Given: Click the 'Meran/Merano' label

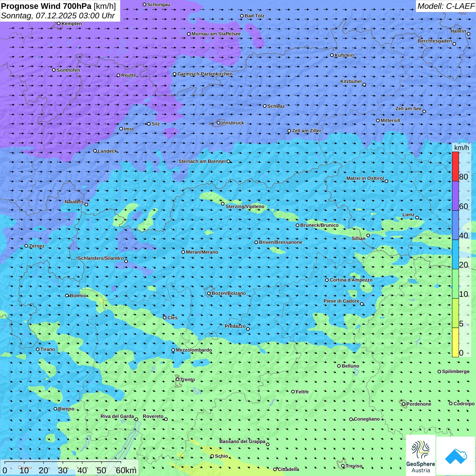Looking at the screenshot, I should (x=202, y=252).
